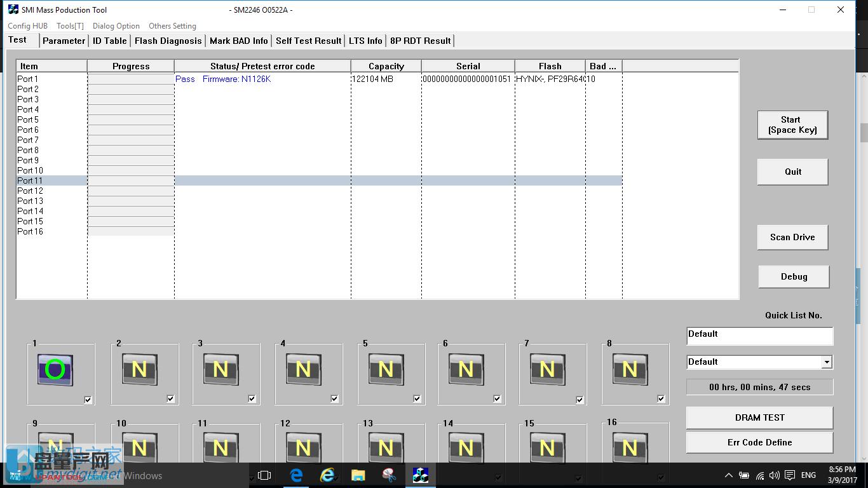The width and height of the screenshot is (868, 488).
Task: Click the Scan Drive button
Action: (x=792, y=237)
